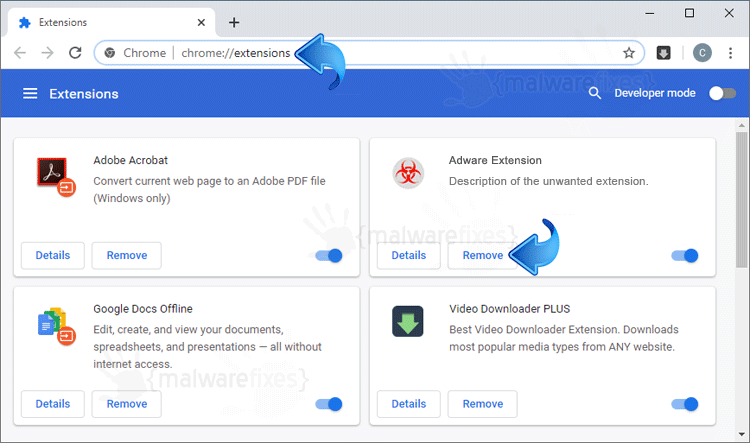Open Details for Adobe Acrobat
This screenshot has width=750, height=443.
[53, 255]
